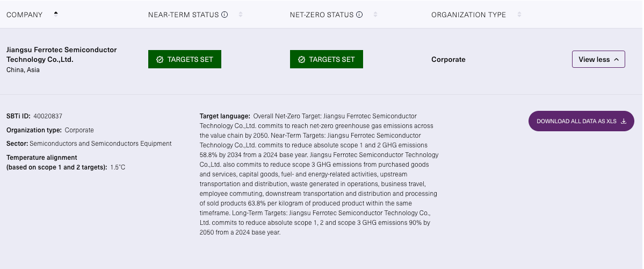Open the Near-Term Status info icon
Image resolution: width=644 pixels, height=269 pixels.
[x=225, y=15]
